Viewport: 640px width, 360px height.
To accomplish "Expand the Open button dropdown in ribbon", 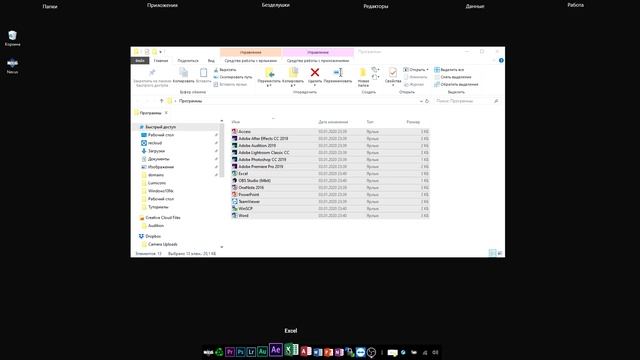I will pos(427,70).
